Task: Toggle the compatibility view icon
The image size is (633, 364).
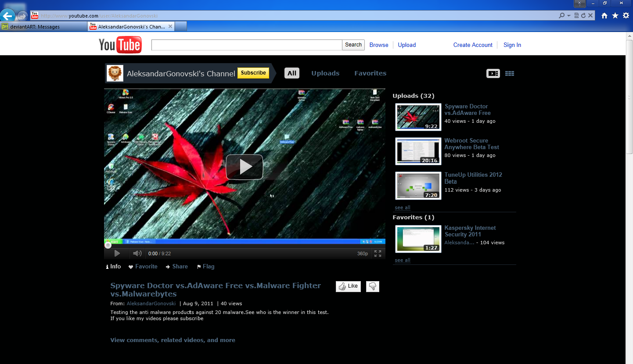Action: pyautogui.click(x=576, y=15)
